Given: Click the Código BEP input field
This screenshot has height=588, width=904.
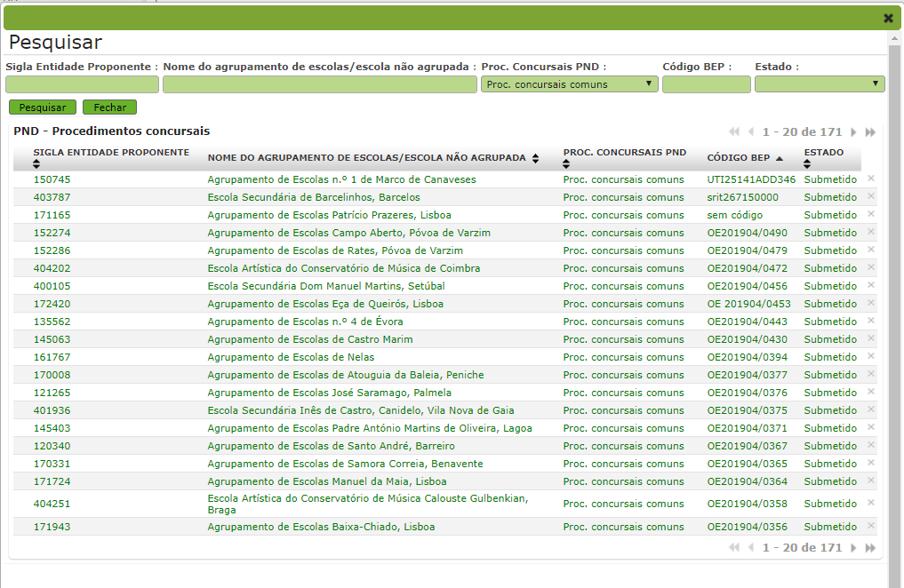Looking at the screenshot, I should click(x=706, y=83).
